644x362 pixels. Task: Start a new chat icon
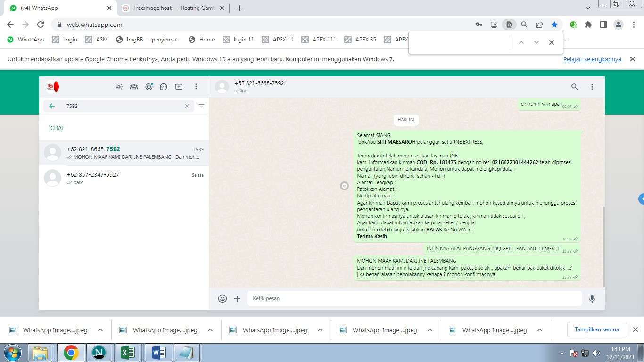[x=179, y=87]
